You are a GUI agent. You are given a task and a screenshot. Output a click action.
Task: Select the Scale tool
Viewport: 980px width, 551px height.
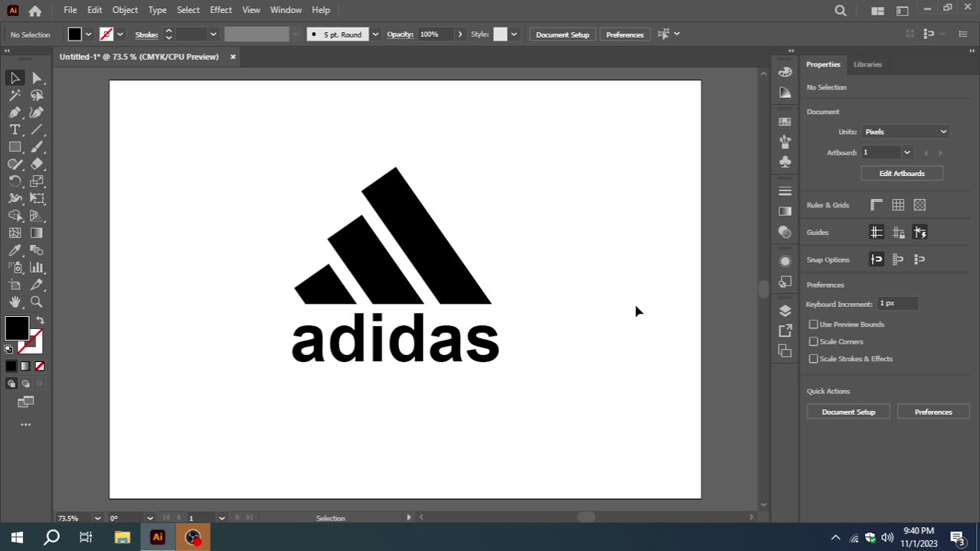(x=37, y=181)
